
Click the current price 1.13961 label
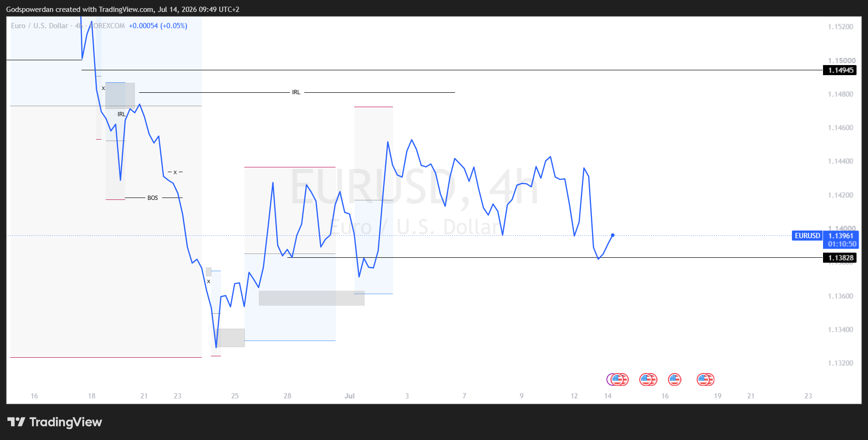point(841,236)
